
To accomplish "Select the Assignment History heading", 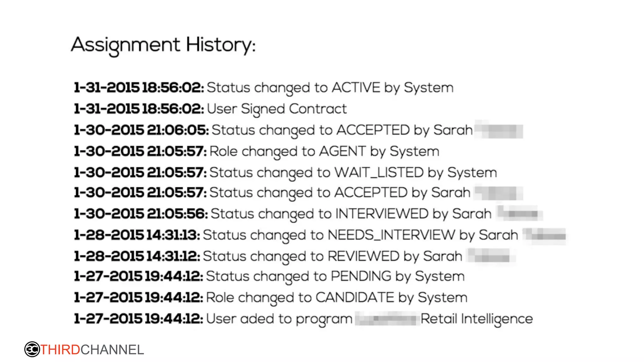I will (163, 45).
